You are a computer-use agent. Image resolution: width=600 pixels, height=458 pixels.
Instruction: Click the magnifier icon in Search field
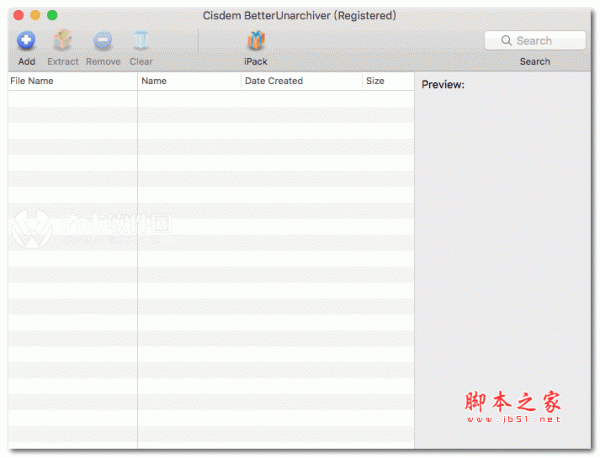pyautogui.click(x=506, y=41)
